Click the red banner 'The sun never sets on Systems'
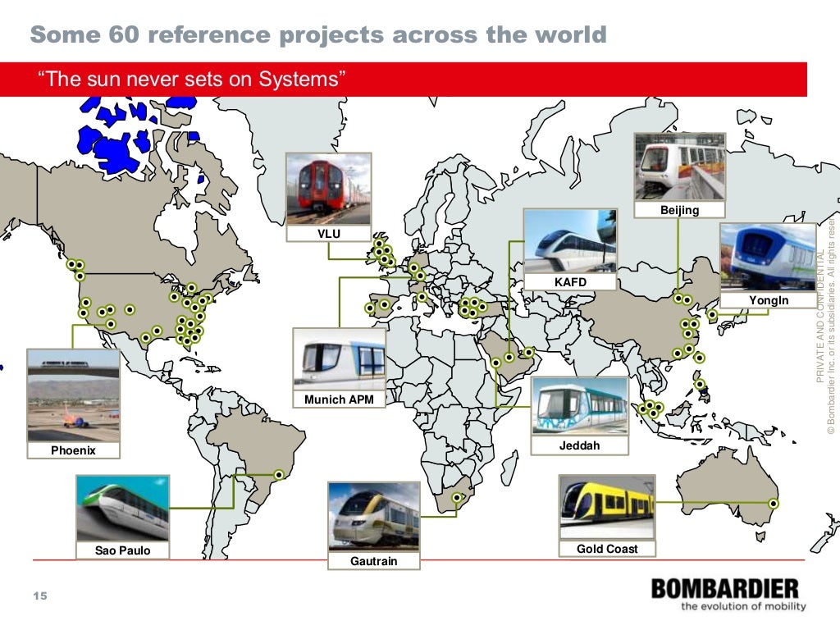840x630 pixels. (404, 80)
